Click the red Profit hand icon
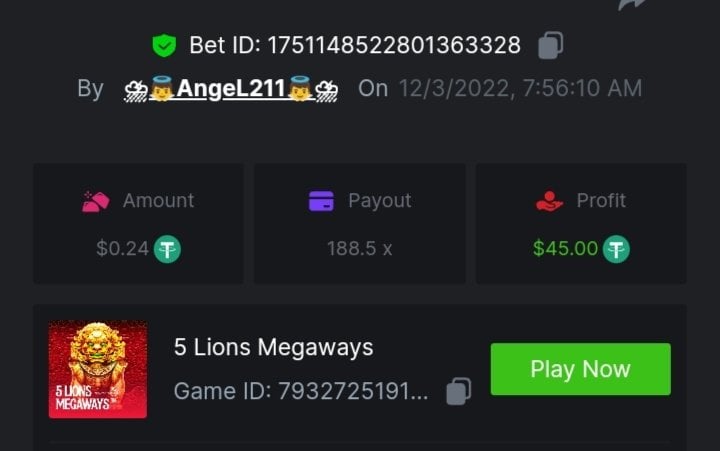720x451 pixels. pos(550,201)
